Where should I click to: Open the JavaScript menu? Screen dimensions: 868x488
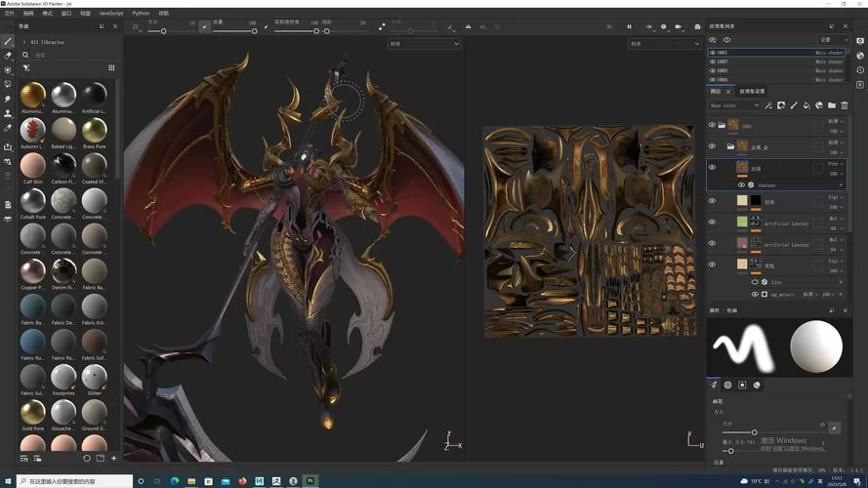(x=111, y=13)
